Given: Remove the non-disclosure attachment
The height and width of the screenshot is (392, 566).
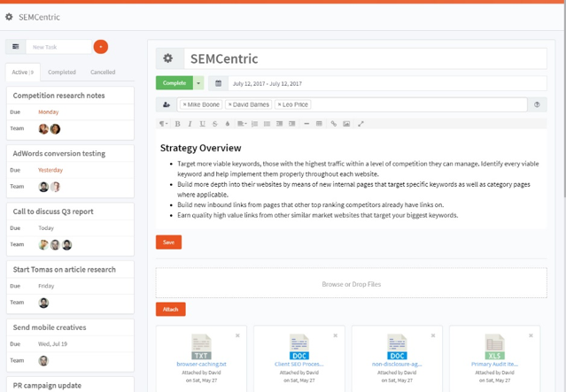Looking at the screenshot, I should (433, 335).
